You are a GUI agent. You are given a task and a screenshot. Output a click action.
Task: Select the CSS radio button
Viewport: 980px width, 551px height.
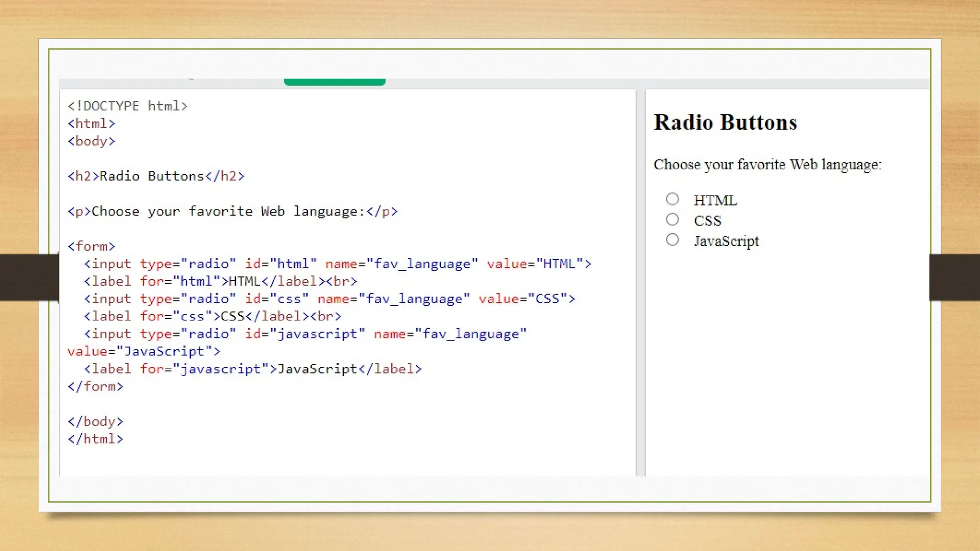click(x=672, y=220)
